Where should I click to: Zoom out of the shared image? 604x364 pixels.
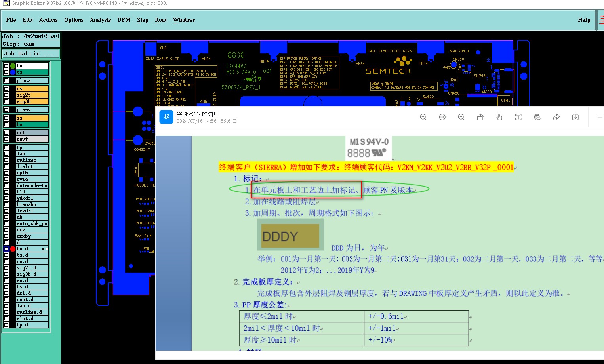click(461, 117)
